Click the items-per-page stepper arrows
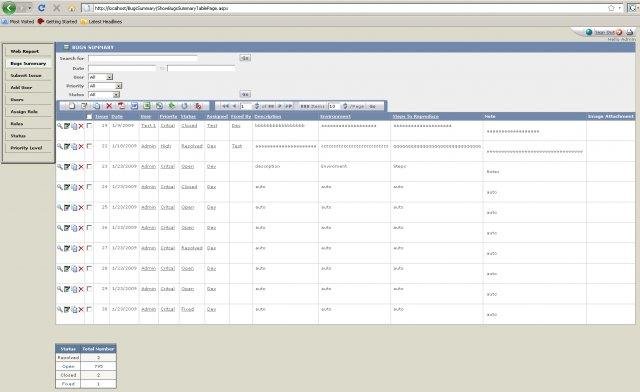The width and height of the screenshot is (640, 392). point(345,106)
